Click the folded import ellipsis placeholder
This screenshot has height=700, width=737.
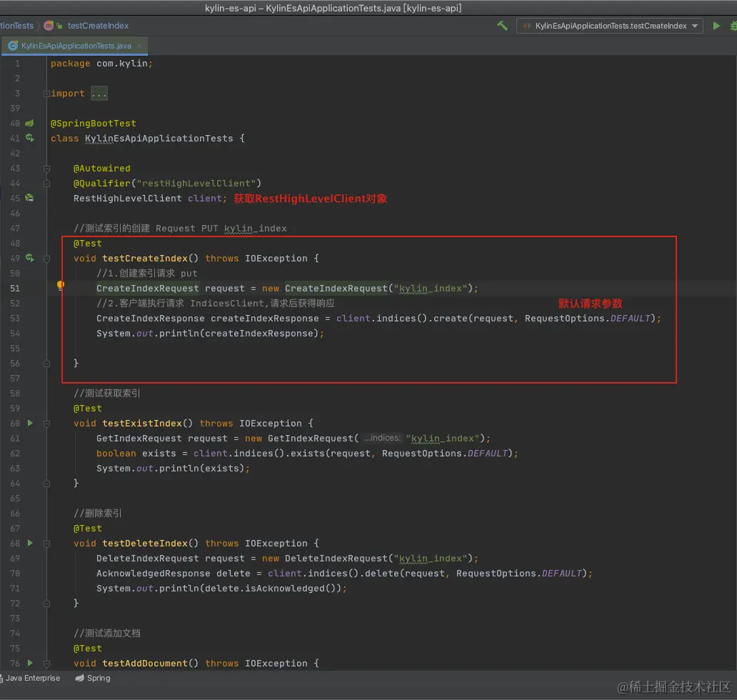click(99, 94)
